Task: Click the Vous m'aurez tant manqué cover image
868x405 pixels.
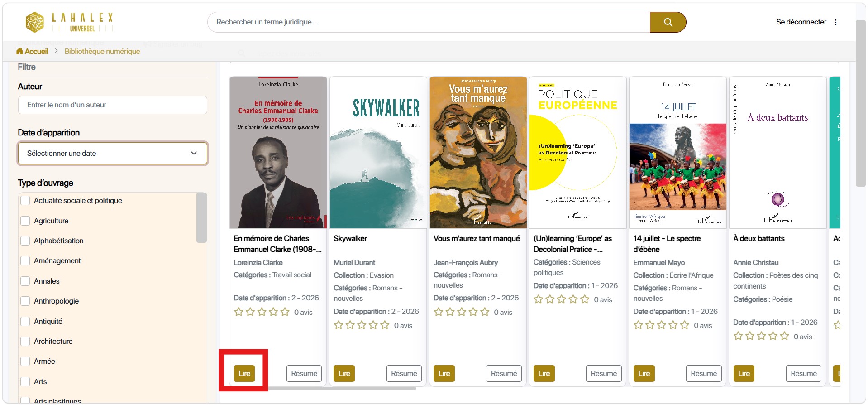Action: click(478, 153)
